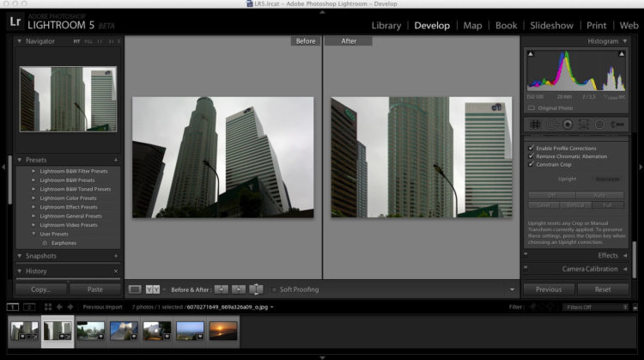Create a new snapshot with plus icon
The image size is (644, 360).
(116, 256)
